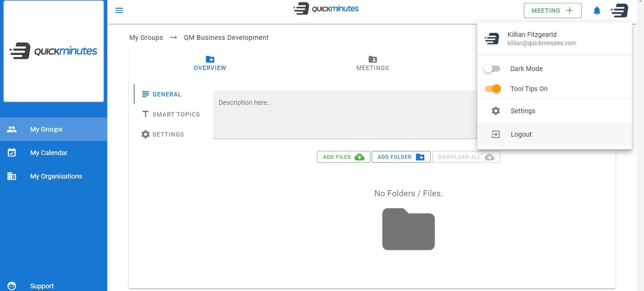This screenshot has width=644, height=291.
Task: Click the blue add folder icon
Action: [420, 157]
